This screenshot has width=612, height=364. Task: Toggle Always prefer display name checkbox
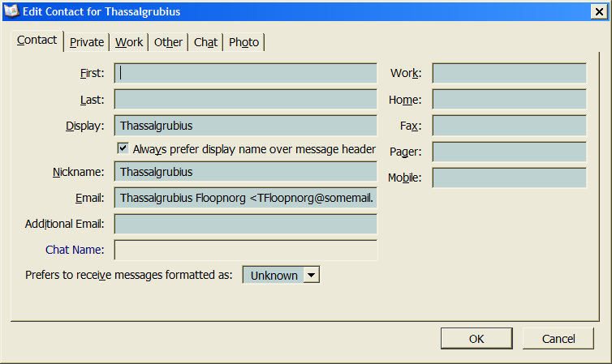click(123, 148)
